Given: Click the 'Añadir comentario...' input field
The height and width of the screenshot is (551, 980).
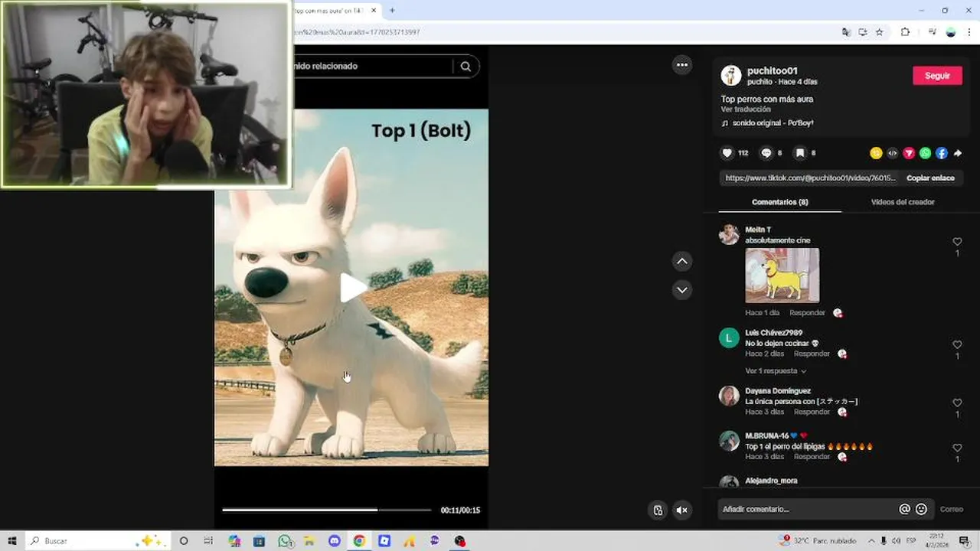Looking at the screenshot, I should tap(808, 509).
